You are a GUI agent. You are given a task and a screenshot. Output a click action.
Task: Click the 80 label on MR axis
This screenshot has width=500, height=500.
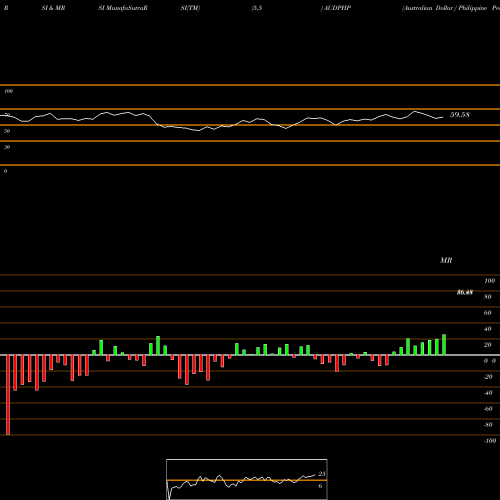[x=488, y=297]
